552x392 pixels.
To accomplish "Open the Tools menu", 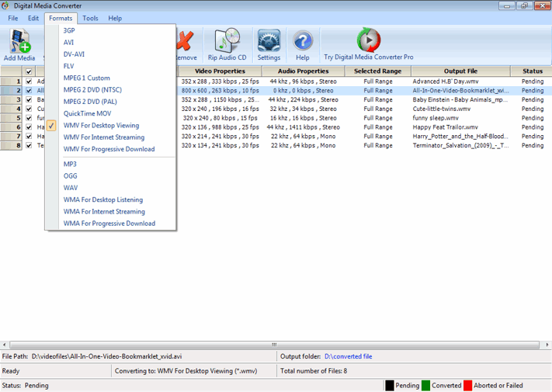I will click(90, 18).
